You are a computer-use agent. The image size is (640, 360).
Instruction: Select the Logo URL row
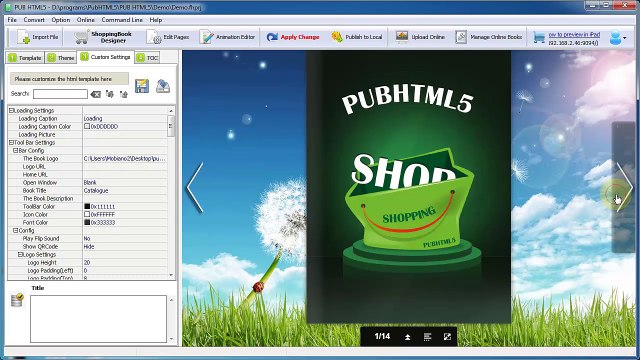87,167
